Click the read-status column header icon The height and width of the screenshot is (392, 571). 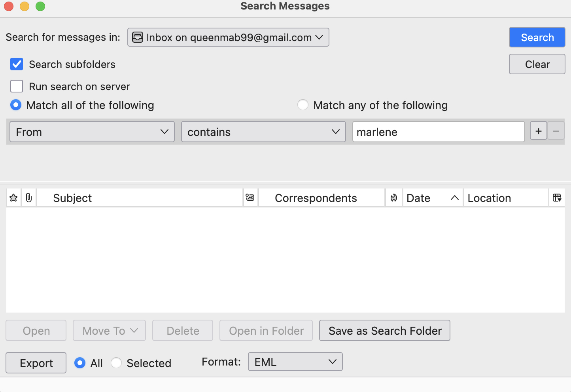[x=250, y=198]
